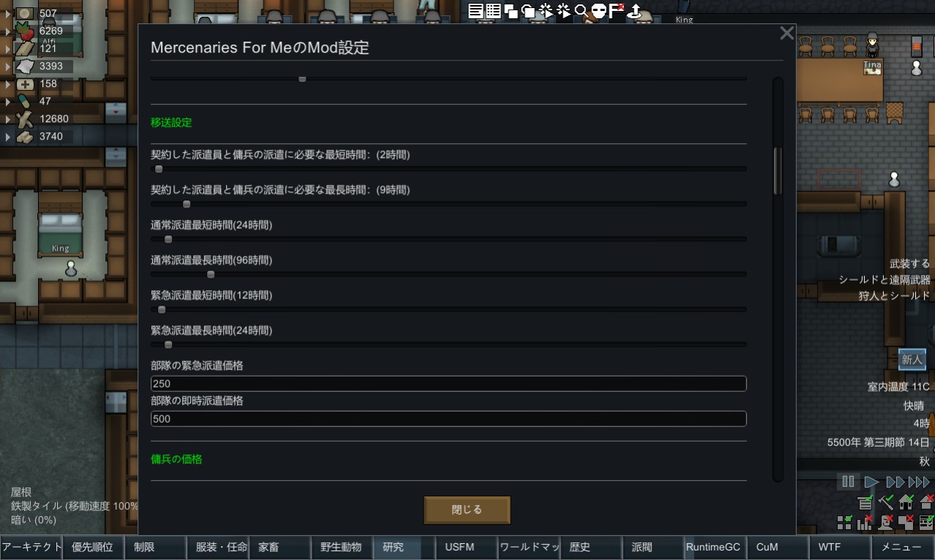Click the first sparkle cursor icon in toolbar
This screenshot has width=935, height=560.
coord(546,10)
